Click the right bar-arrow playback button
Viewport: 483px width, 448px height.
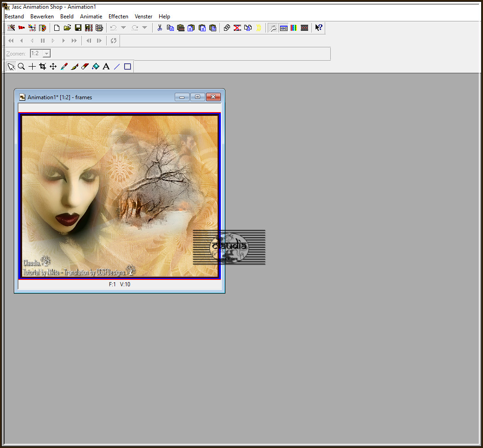tap(99, 40)
